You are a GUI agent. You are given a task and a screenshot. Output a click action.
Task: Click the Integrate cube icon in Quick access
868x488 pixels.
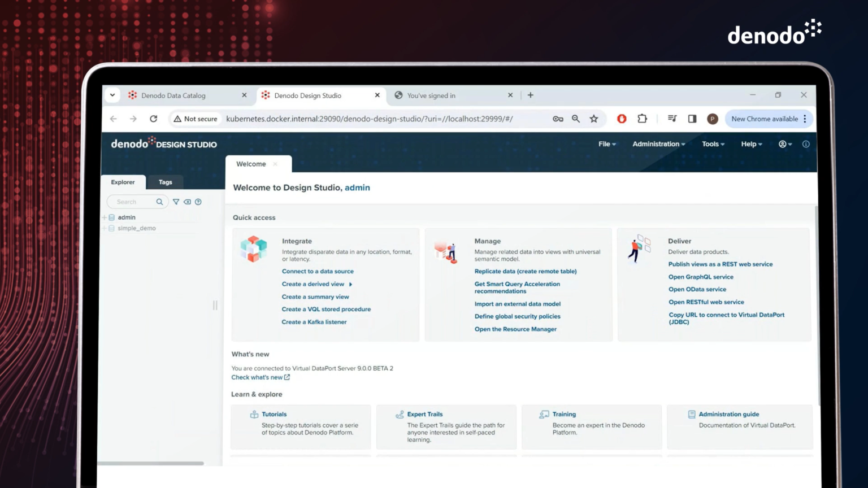click(253, 249)
